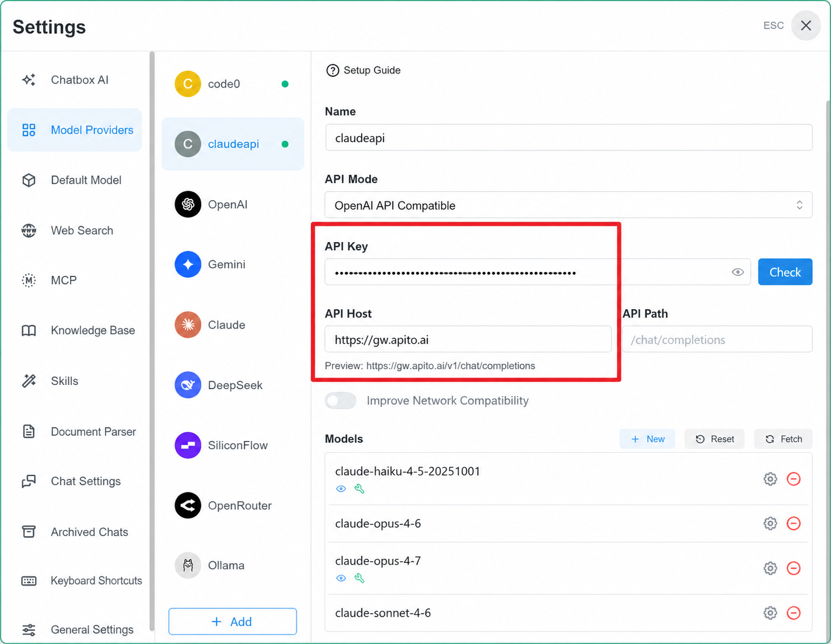Reset the models list
The width and height of the screenshot is (831, 644).
coord(714,439)
